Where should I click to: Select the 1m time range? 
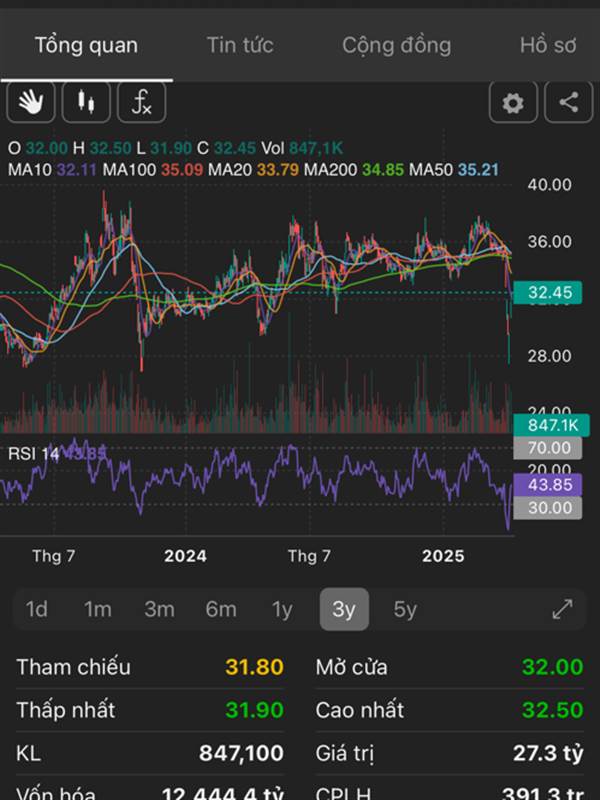click(97, 609)
